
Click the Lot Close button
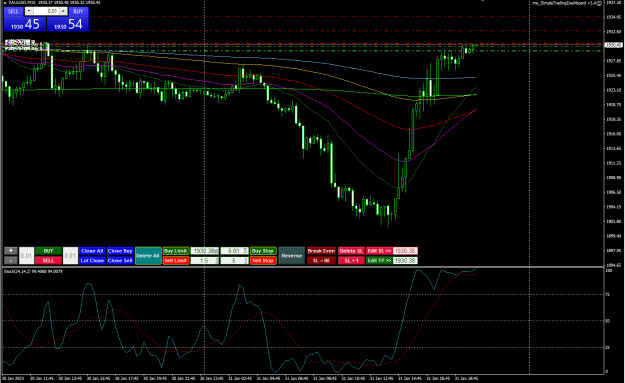click(x=92, y=261)
